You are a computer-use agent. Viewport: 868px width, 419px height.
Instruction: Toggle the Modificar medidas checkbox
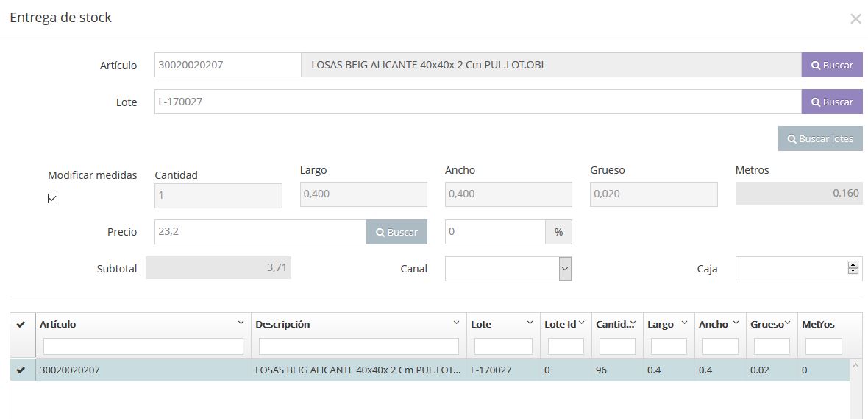tap(52, 198)
